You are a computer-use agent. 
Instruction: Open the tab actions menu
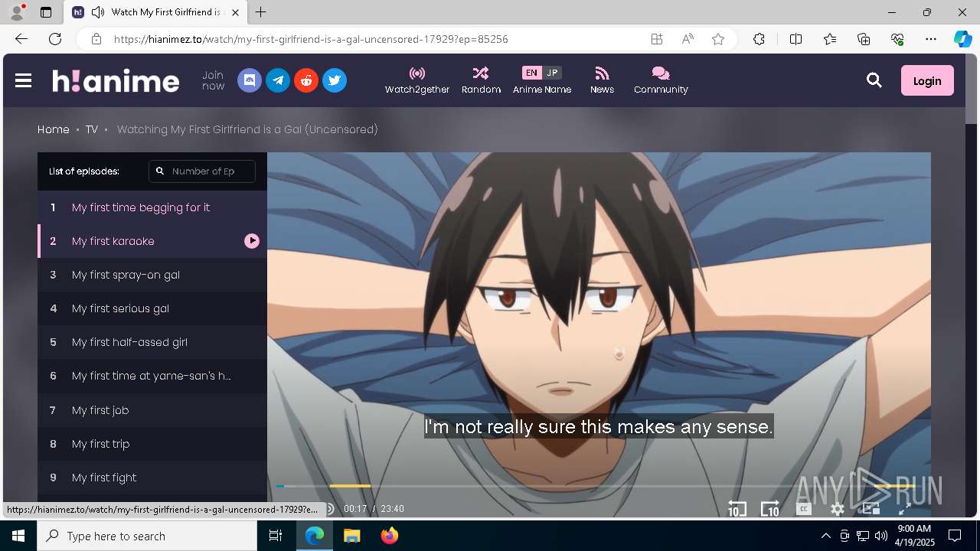[46, 12]
